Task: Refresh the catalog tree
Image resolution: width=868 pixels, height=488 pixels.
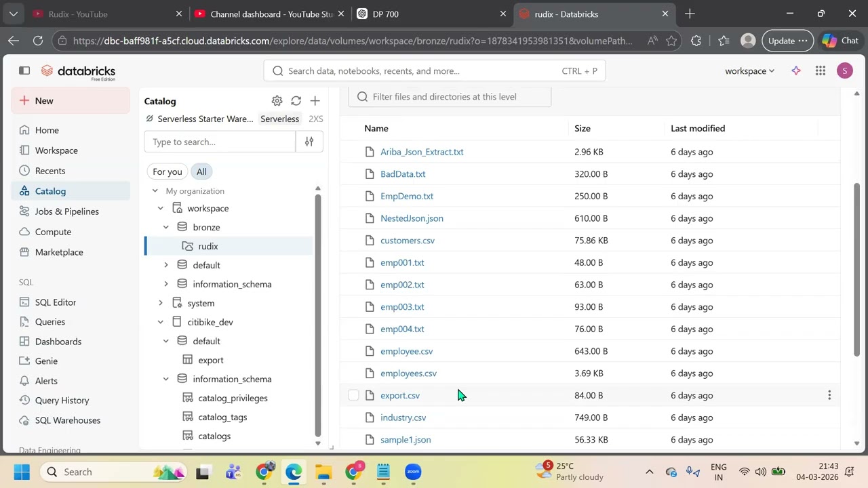Action: 296,101
